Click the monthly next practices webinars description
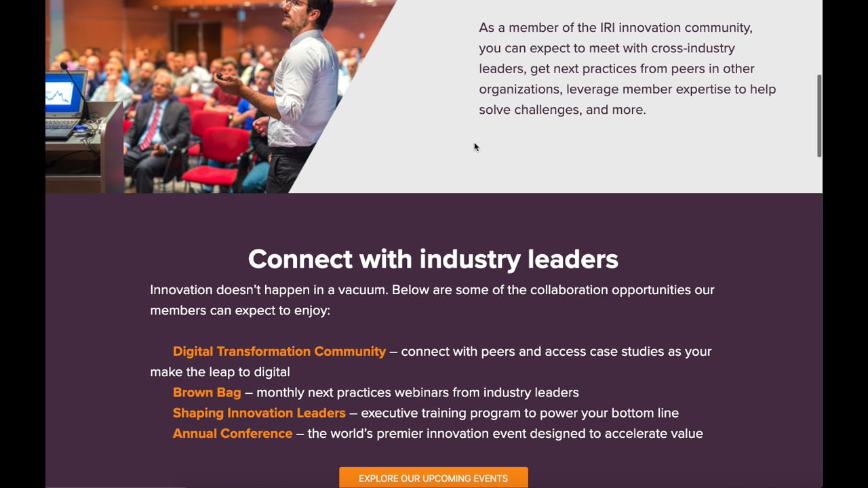 (418, 392)
